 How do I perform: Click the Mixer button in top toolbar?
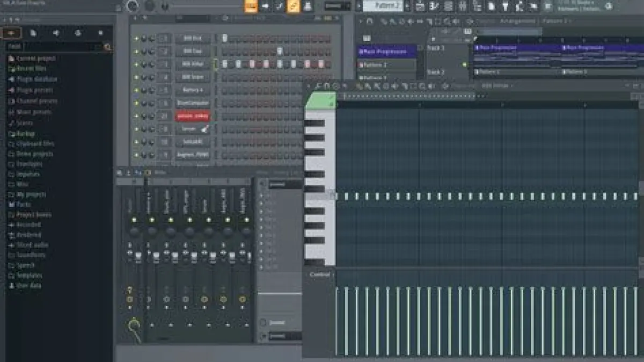click(x=463, y=6)
